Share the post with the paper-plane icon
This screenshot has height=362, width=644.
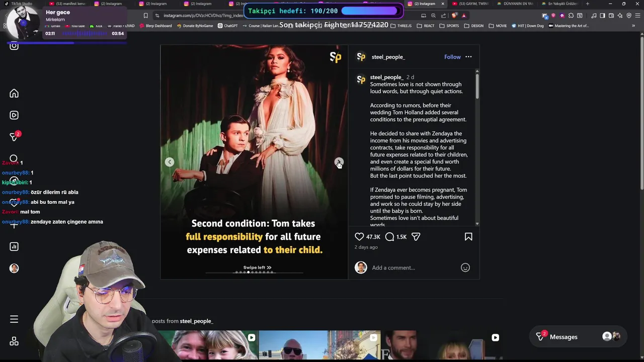click(416, 237)
